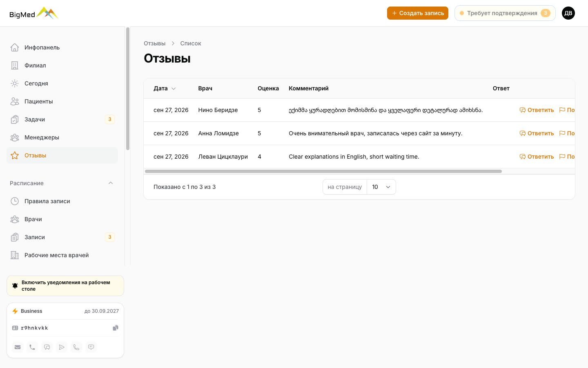Click the table horizontal scrollbar
The height and width of the screenshot is (368, 588).
323,171
